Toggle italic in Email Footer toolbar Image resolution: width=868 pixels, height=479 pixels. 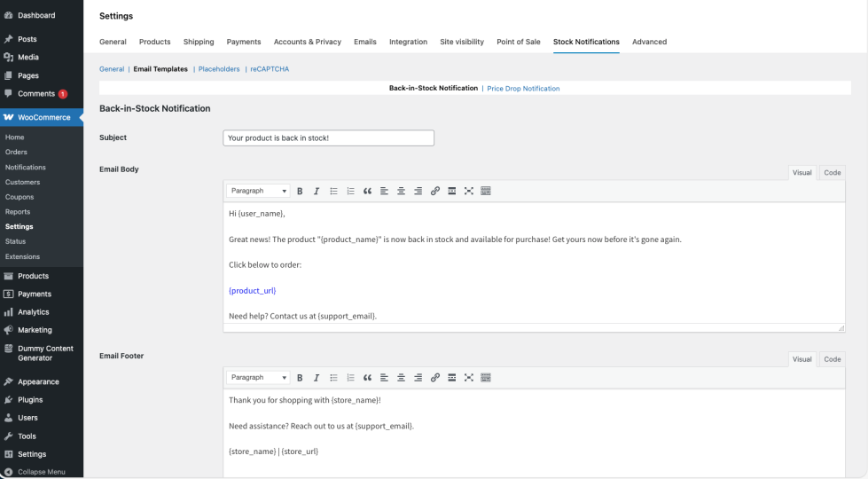(x=317, y=378)
